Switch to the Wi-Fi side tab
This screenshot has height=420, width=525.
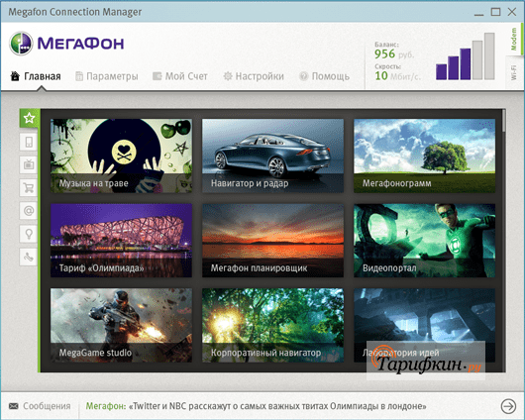pyautogui.click(x=514, y=72)
